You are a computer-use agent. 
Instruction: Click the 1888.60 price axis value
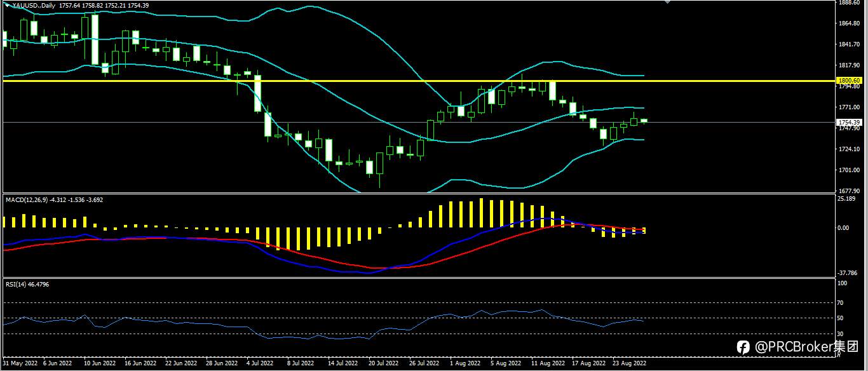pyautogui.click(x=850, y=3)
